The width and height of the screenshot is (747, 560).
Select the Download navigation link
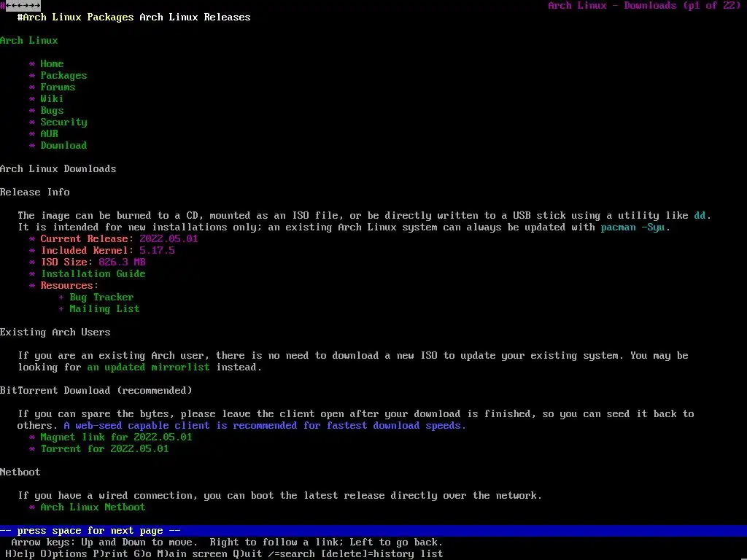[x=63, y=145]
